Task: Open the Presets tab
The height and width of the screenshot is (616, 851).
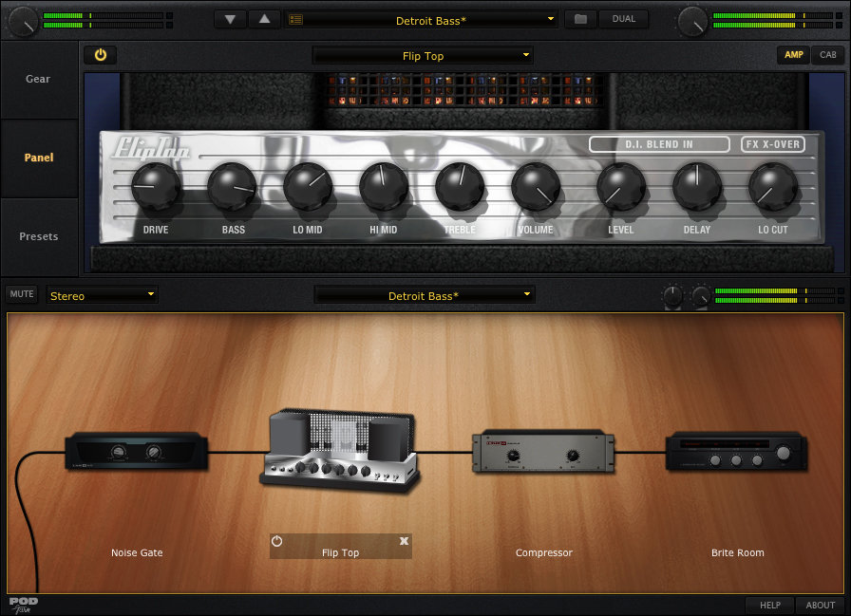Action: point(39,236)
